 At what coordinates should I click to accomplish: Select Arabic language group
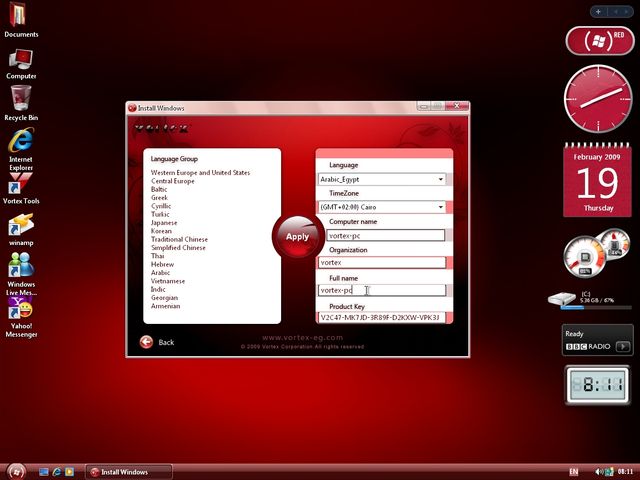coord(160,273)
